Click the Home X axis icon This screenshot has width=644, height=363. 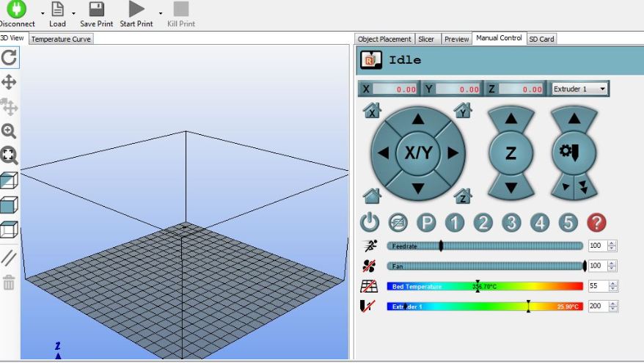[372, 111]
